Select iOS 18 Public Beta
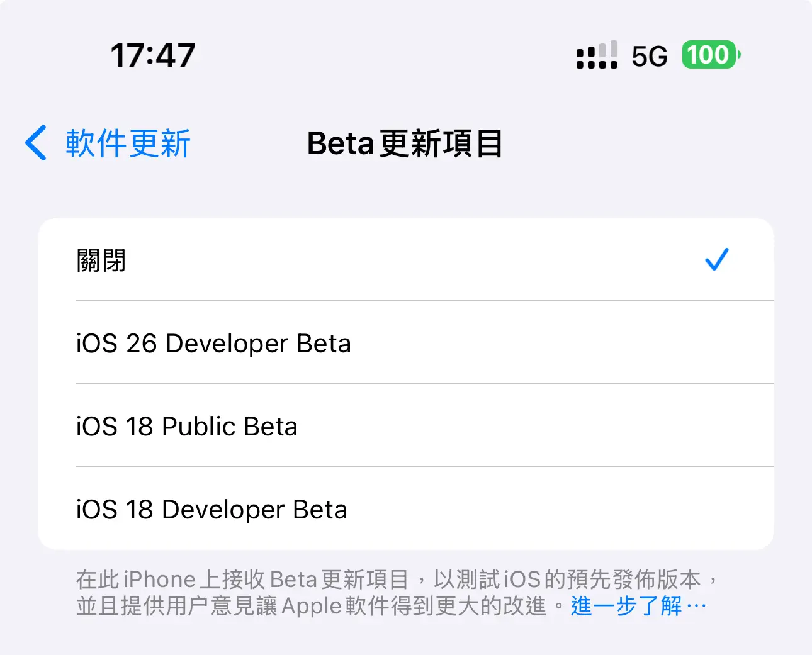 pos(406,426)
